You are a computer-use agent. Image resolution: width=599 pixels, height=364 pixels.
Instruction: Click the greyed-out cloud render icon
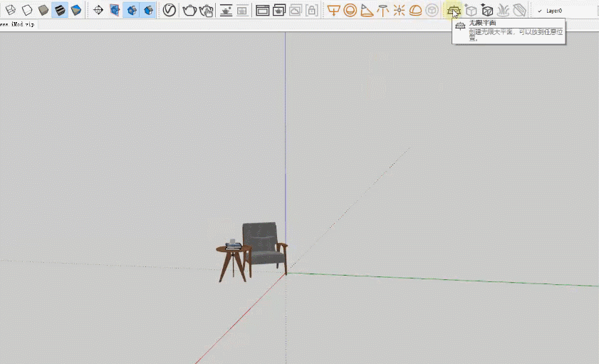[x=296, y=10]
